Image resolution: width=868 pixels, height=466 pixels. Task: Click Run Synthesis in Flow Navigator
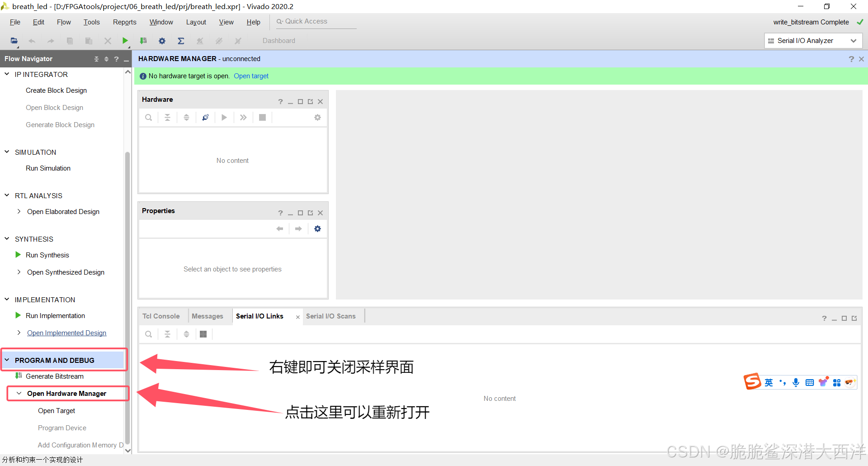click(47, 255)
